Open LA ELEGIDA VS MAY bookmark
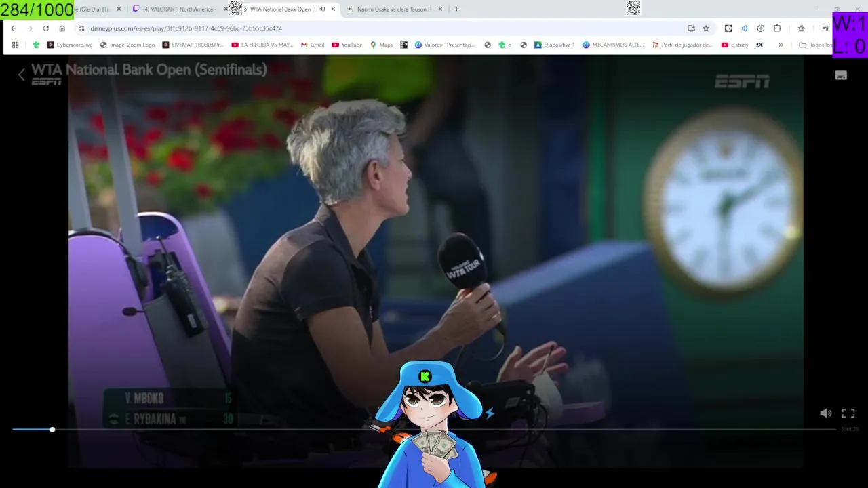This screenshot has width=868, height=488. click(x=262, y=45)
